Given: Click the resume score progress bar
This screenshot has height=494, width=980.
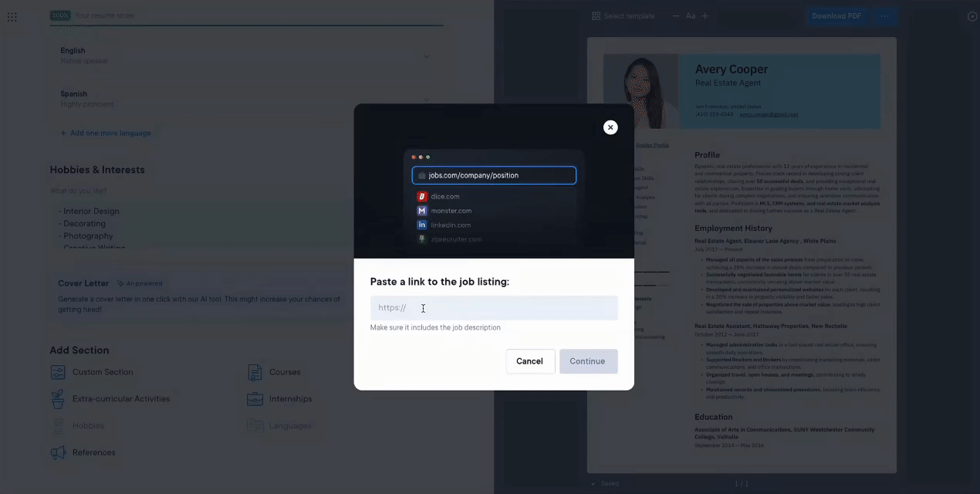Looking at the screenshot, I should (x=247, y=28).
